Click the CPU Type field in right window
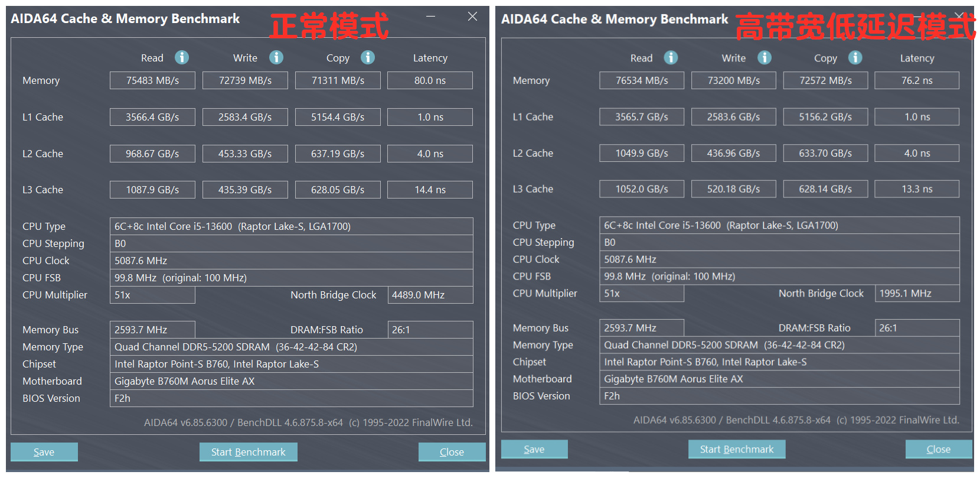Viewport: 980px width, 478px height. 779,225
